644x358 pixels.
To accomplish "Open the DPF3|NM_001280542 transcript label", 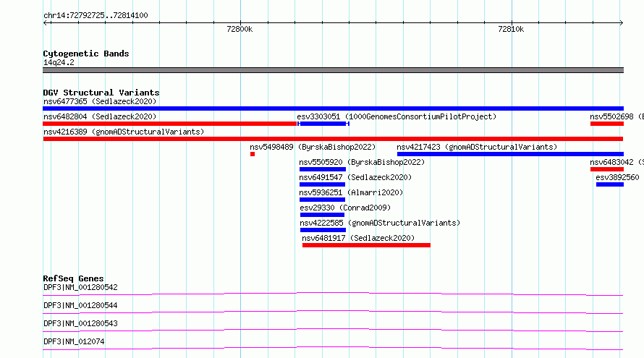I will click(80, 287).
